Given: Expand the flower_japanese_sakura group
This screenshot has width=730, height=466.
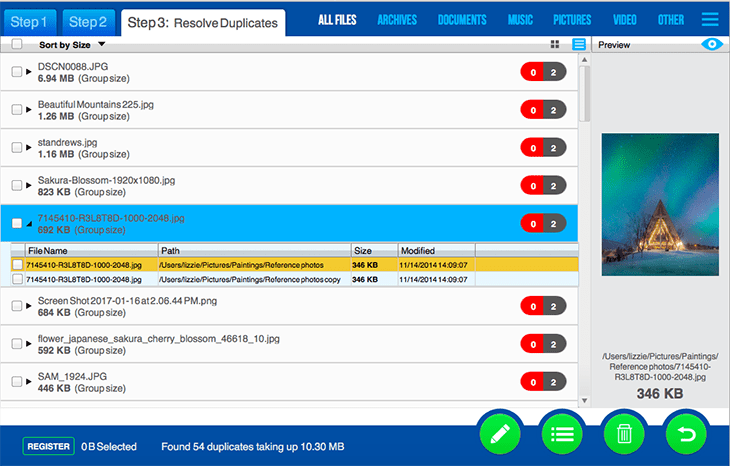Looking at the screenshot, I should pyautogui.click(x=29, y=344).
